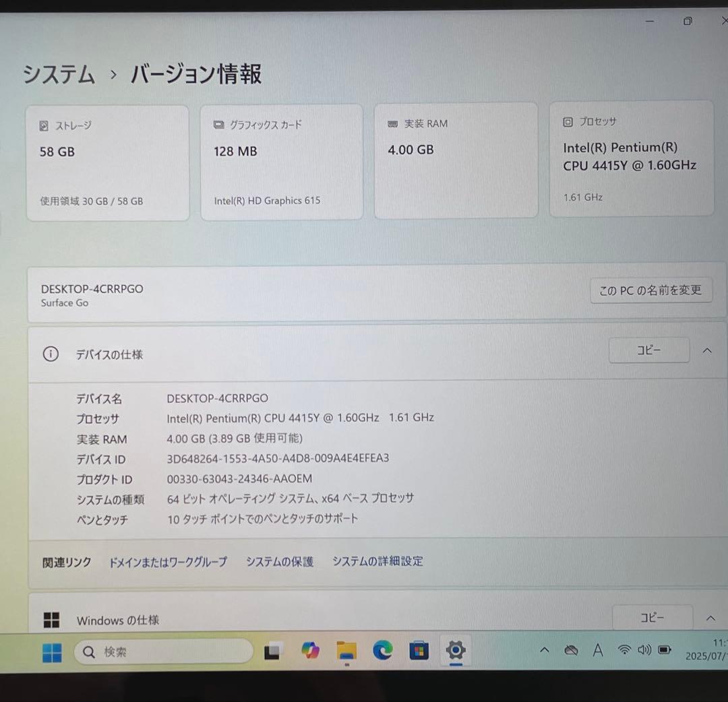The height and width of the screenshot is (702, 728).
Task: Copy device specifications with コピー button
Action: [648, 350]
